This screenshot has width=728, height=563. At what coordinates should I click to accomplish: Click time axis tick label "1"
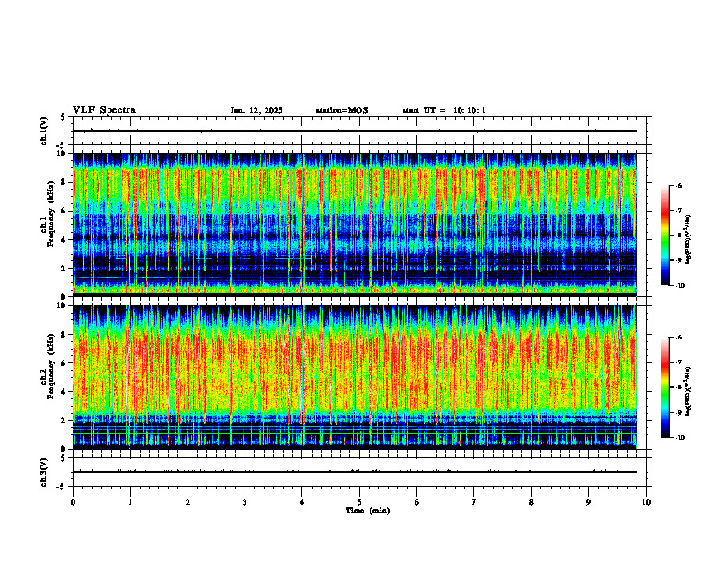click(130, 502)
